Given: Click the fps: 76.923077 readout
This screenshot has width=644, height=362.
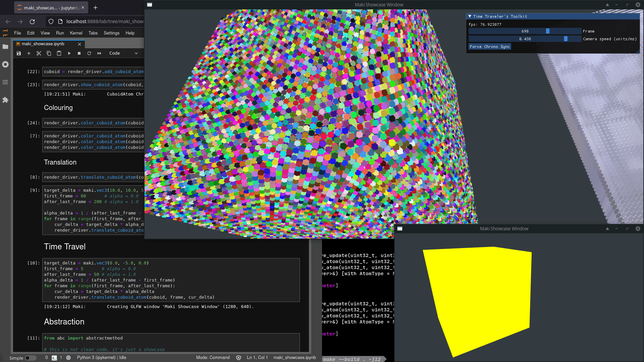Looking at the screenshot, I should tap(485, 24).
